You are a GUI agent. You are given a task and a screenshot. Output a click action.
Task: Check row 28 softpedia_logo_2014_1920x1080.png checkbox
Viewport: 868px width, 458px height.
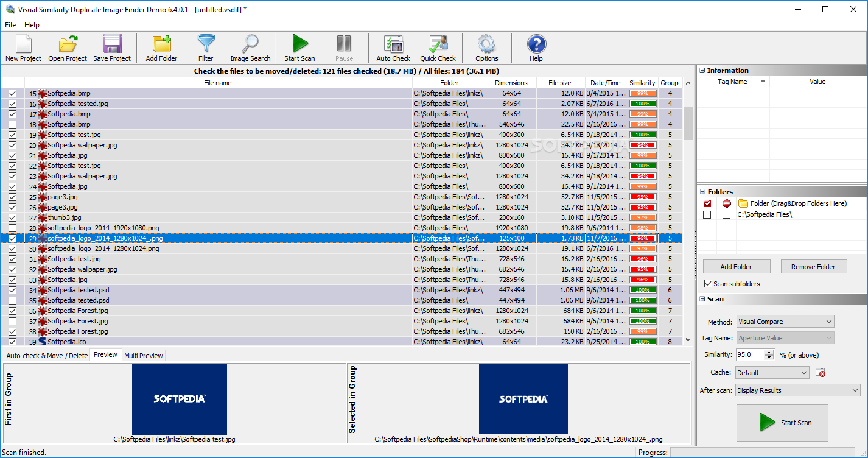tap(12, 228)
